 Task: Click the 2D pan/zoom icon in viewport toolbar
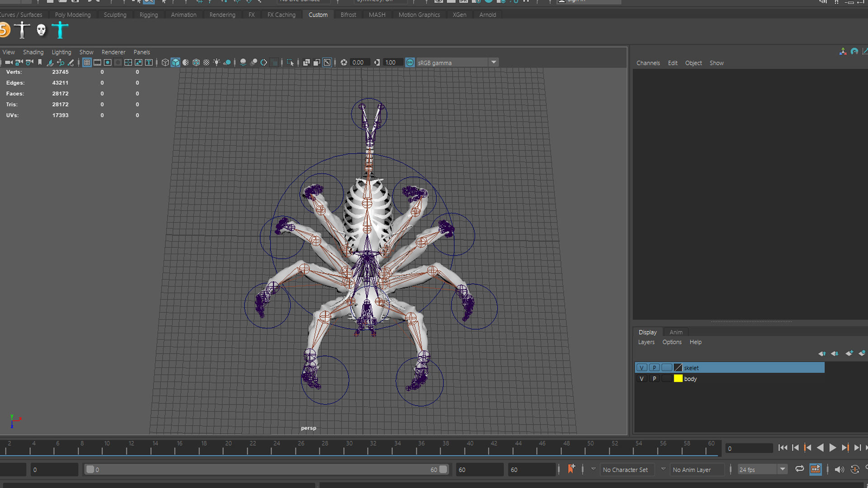(60, 62)
